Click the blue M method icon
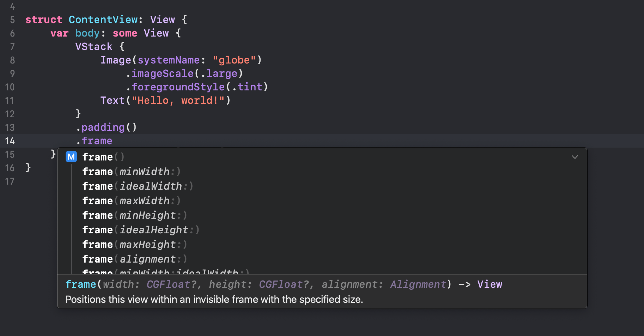Image resolution: width=644 pixels, height=336 pixels. click(x=71, y=157)
